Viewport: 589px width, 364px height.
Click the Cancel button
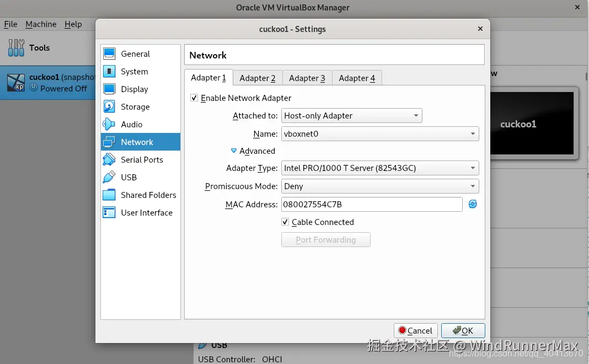point(415,330)
